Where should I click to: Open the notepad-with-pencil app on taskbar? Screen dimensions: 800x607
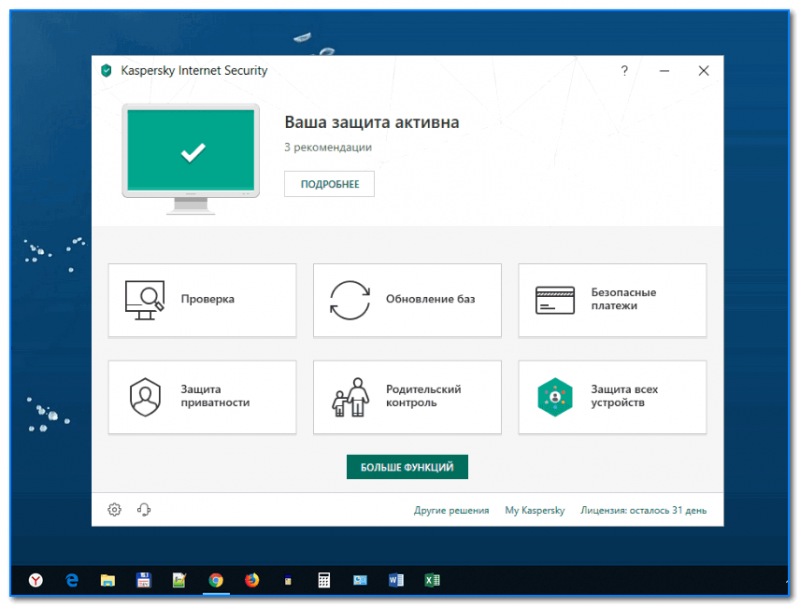(180, 580)
